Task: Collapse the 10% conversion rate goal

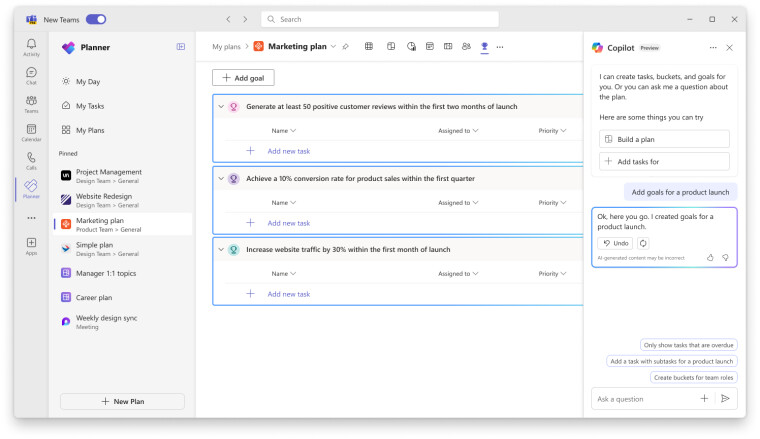Action: (x=221, y=179)
